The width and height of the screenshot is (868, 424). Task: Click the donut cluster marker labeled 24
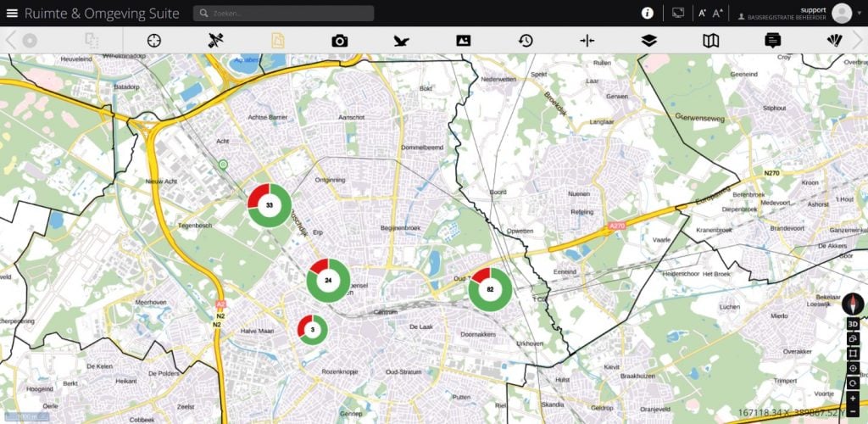328,281
